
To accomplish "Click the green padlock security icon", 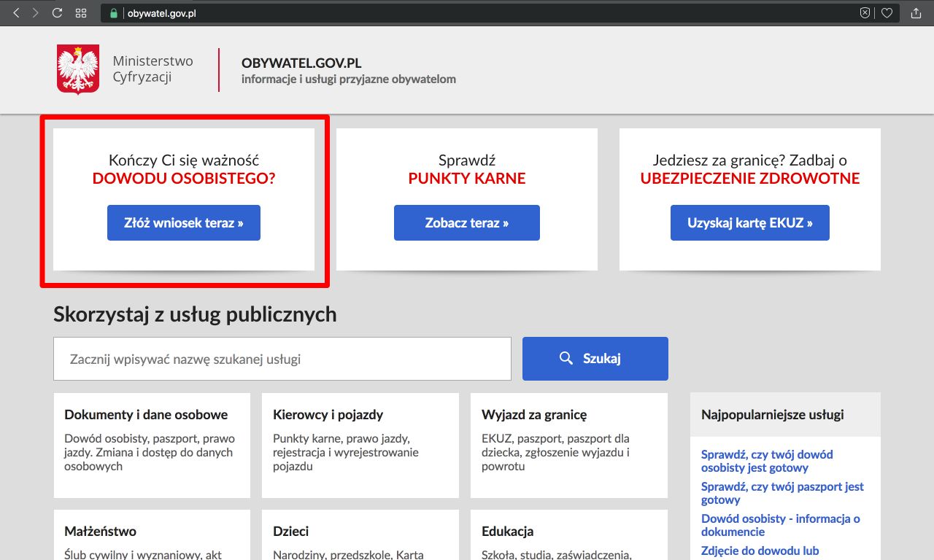I will point(113,13).
